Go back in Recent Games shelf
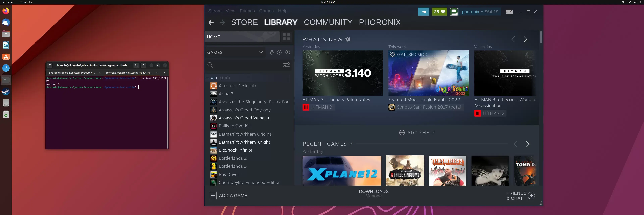This screenshot has width=644, height=215. [x=515, y=144]
